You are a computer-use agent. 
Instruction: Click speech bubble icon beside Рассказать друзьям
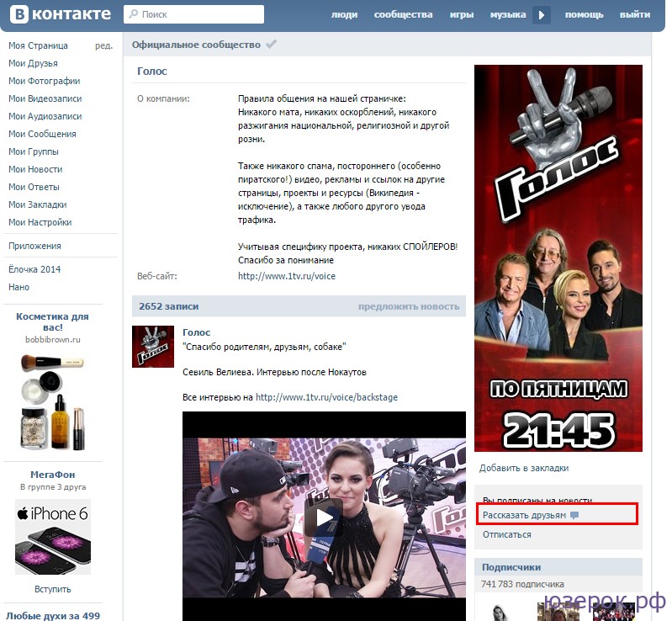pyautogui.click(x=574, y=514)
